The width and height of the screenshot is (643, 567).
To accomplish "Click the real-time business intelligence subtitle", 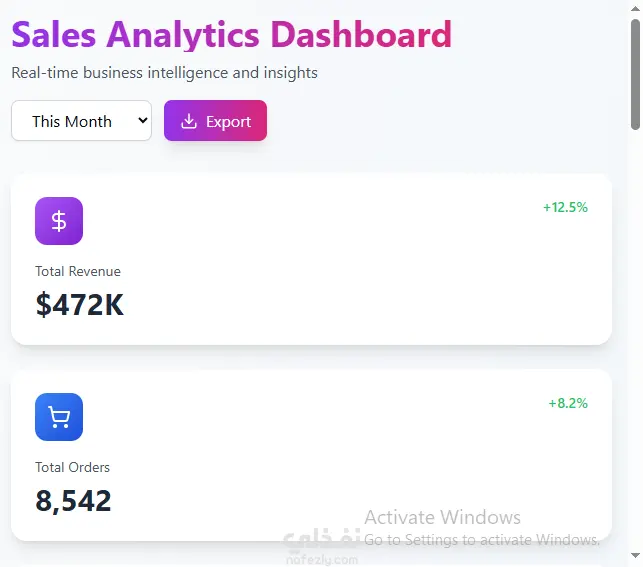I will pos(164,73).
